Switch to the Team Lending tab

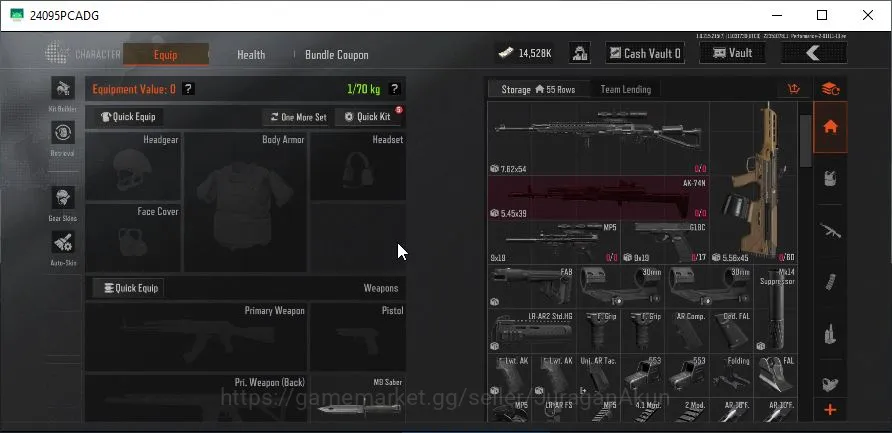point(626,89)
